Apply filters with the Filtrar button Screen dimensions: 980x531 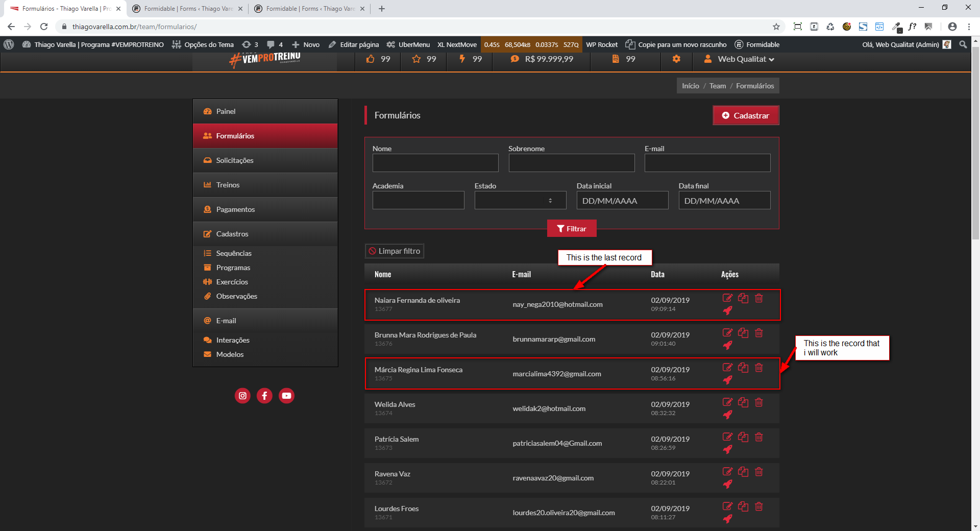coord(572,229)
